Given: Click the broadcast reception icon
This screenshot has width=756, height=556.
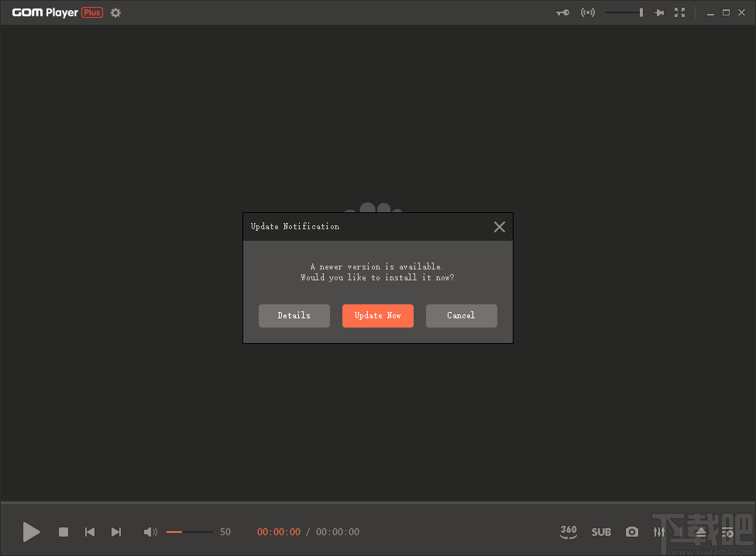Looking at the screenshot, I should [588, 12].
